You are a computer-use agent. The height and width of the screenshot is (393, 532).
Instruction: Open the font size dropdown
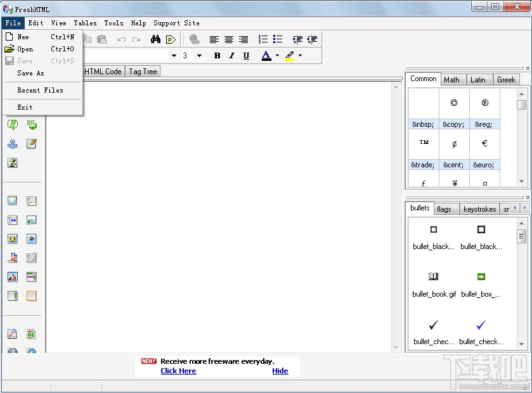point(199,56)
